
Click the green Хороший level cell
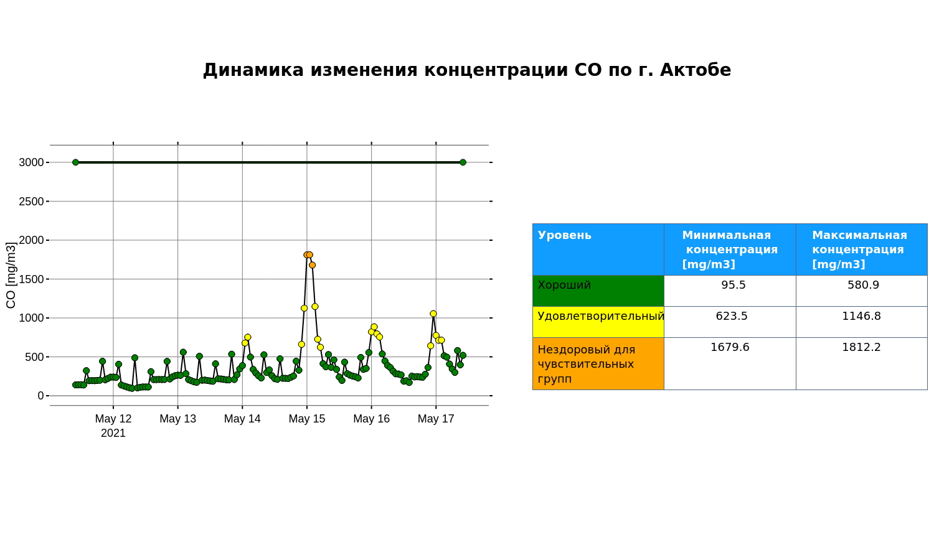click(598, 291)
